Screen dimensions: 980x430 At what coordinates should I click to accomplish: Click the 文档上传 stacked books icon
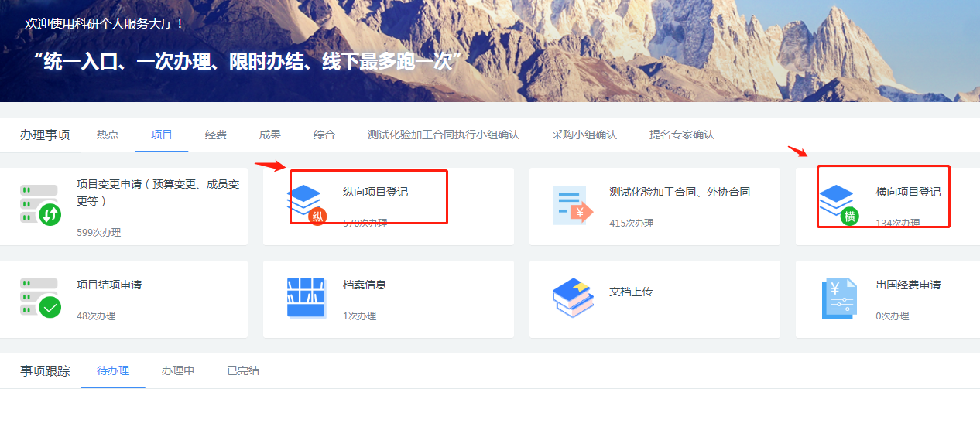point(573,298)
